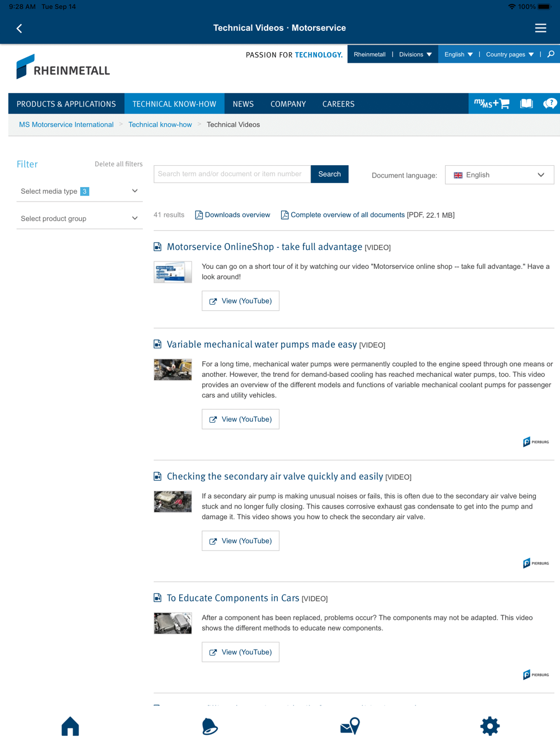The image size is (560, 747).
Task: Click video icon beside To Educate Components
Action: [x=157, y=598]
